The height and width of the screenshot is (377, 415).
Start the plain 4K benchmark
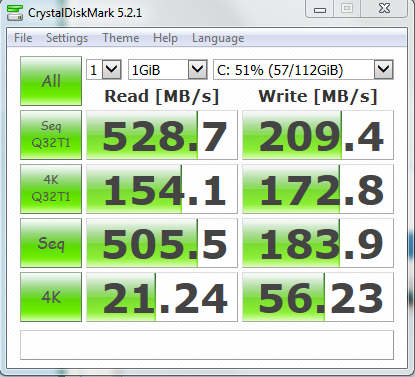tap(51, 297)
